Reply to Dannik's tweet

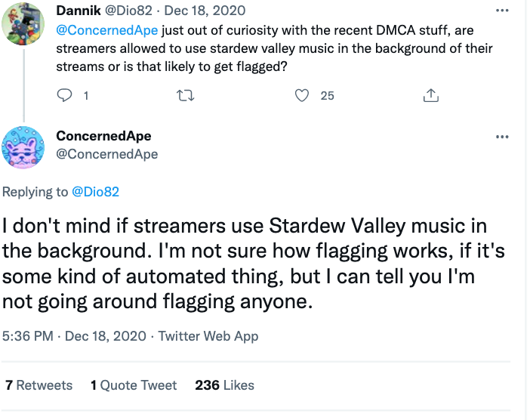point(65,95)
